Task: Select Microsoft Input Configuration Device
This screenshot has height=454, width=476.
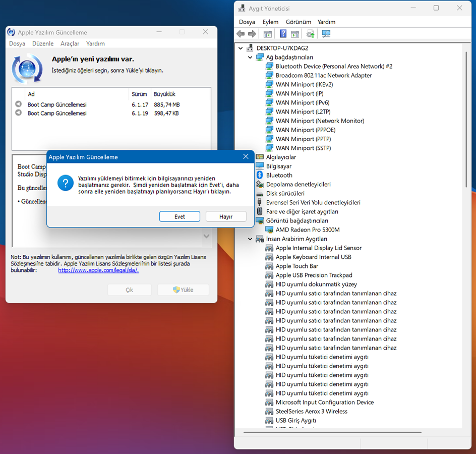Action: pos(325,403)
